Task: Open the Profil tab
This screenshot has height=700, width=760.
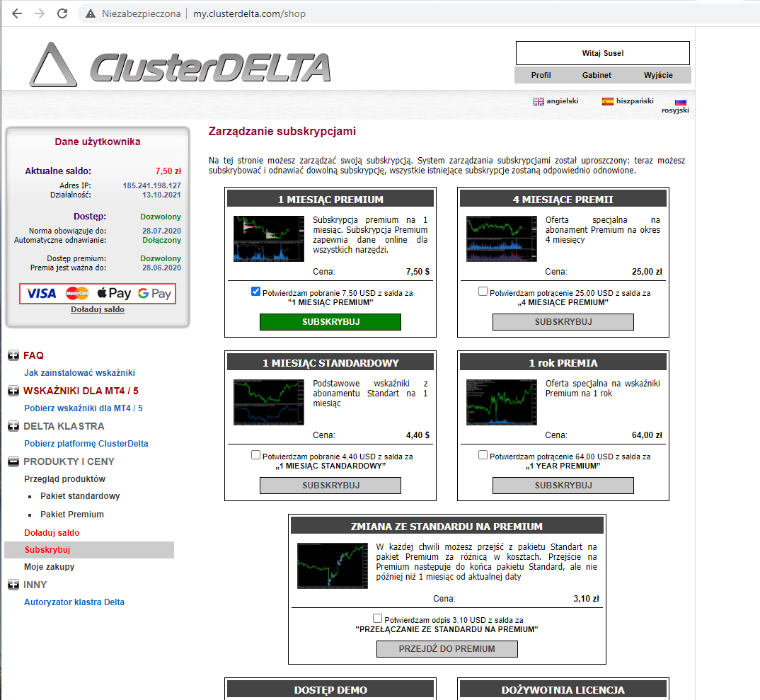Action: [x=541, y=75]
